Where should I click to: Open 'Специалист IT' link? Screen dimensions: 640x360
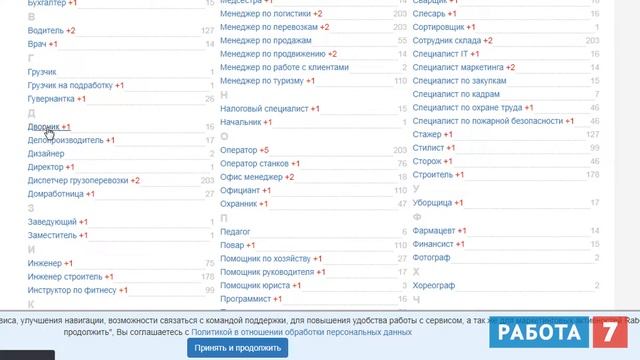coord(440,54)
